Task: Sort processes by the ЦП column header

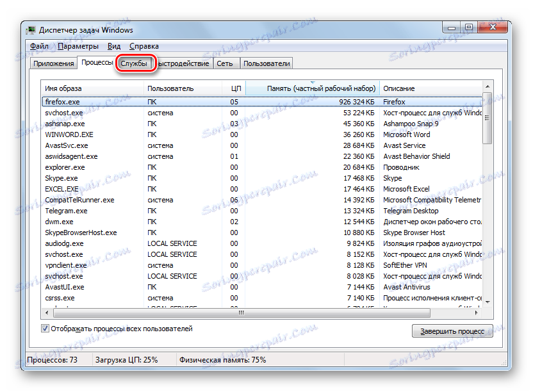Action: click(x=234, y=88)
